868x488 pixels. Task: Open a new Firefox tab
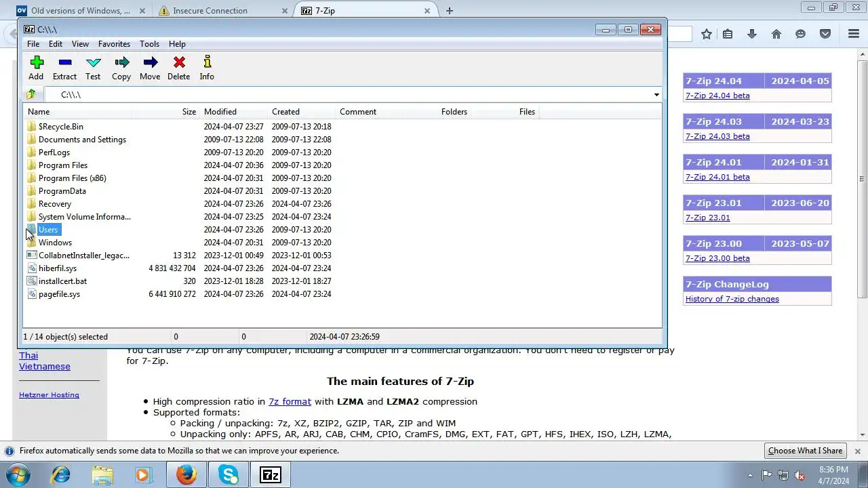coord(450,11)
